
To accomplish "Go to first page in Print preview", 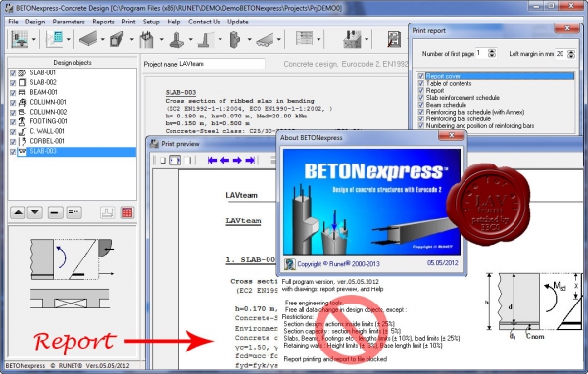I will tap(212, 160).
